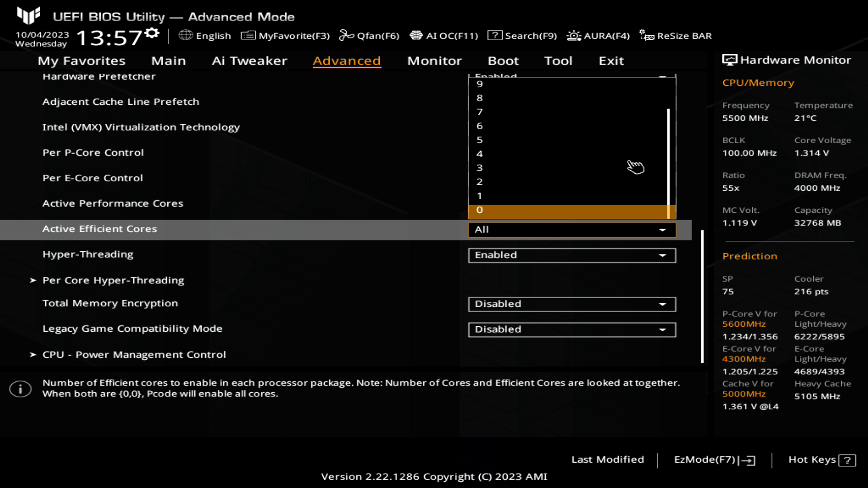Click the 10/04/2023 date text
This screenshot has width=868, height=488.
[42, 35]
